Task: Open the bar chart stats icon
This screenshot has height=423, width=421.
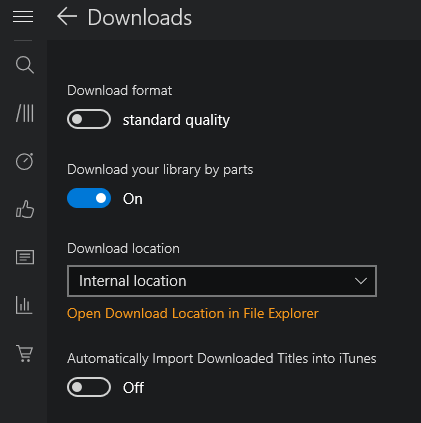Action: tap(24, 305)
